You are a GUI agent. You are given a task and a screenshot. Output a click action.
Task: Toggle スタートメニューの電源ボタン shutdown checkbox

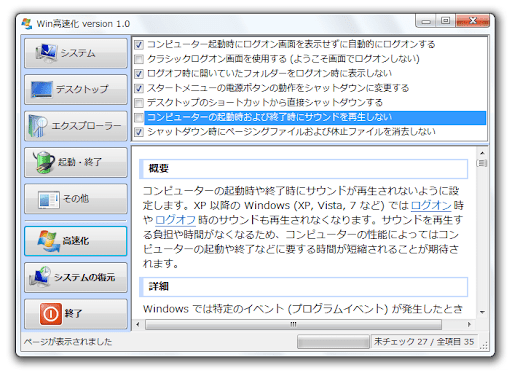click(x=139, y=88)
